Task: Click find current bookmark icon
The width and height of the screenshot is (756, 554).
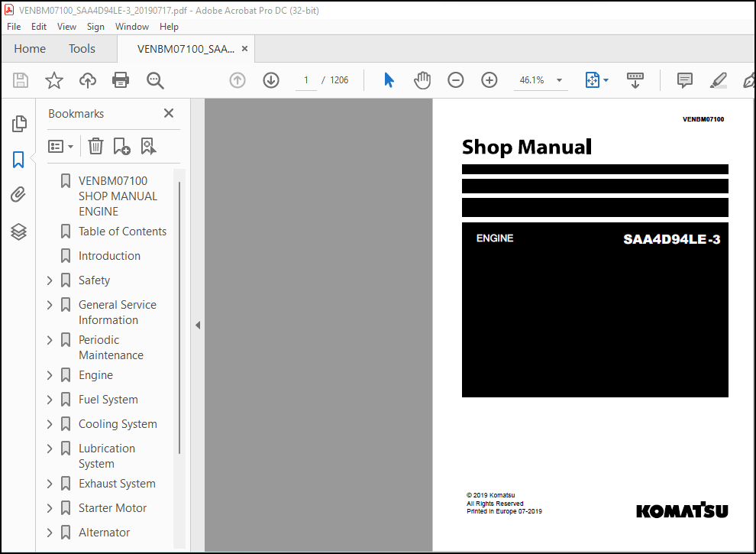Action: [x=148, y=146]
